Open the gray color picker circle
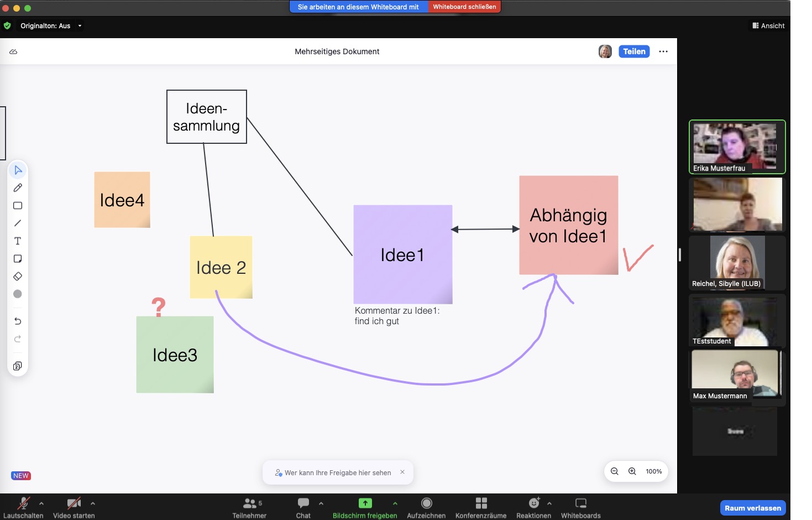Viewport: 812px width, 520px height. pyautogui.click(x=18, y=294)
